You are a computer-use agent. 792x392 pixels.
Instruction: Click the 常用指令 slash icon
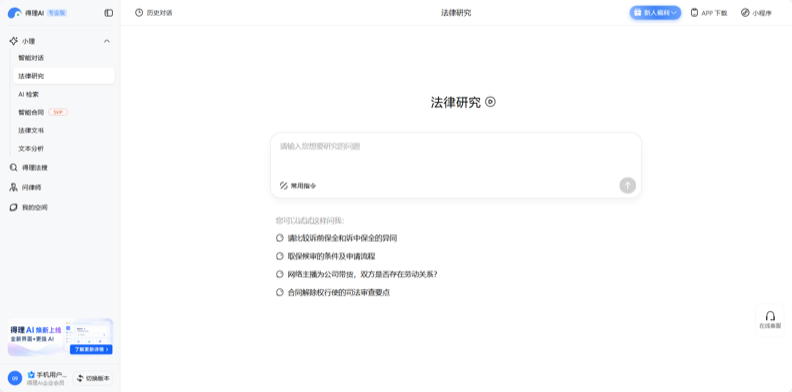tap(284, 185)
